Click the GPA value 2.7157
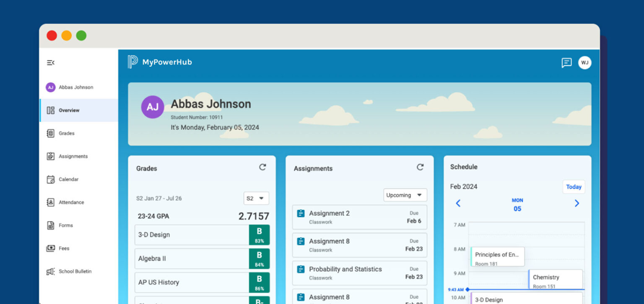The image size is (644, 304). [254, 216]
